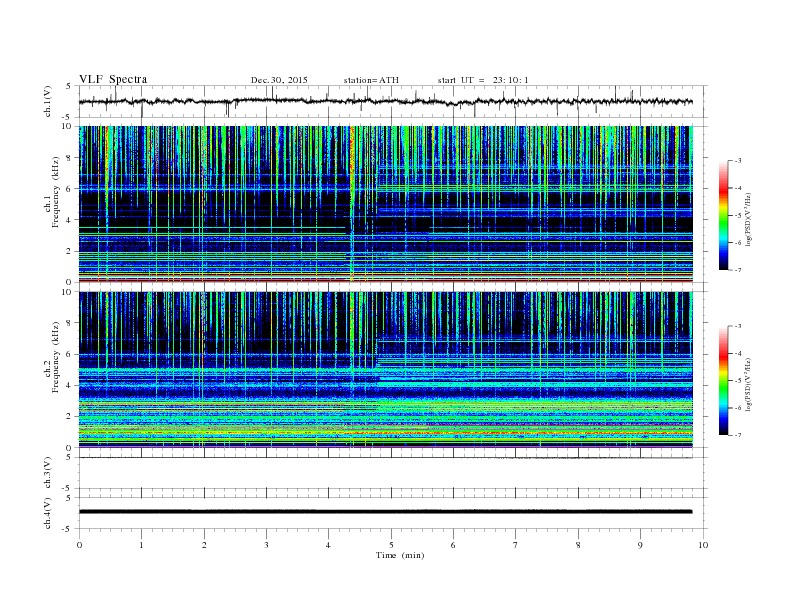
Task: Click time axis tick label "1"
Action: click(141, 545)
